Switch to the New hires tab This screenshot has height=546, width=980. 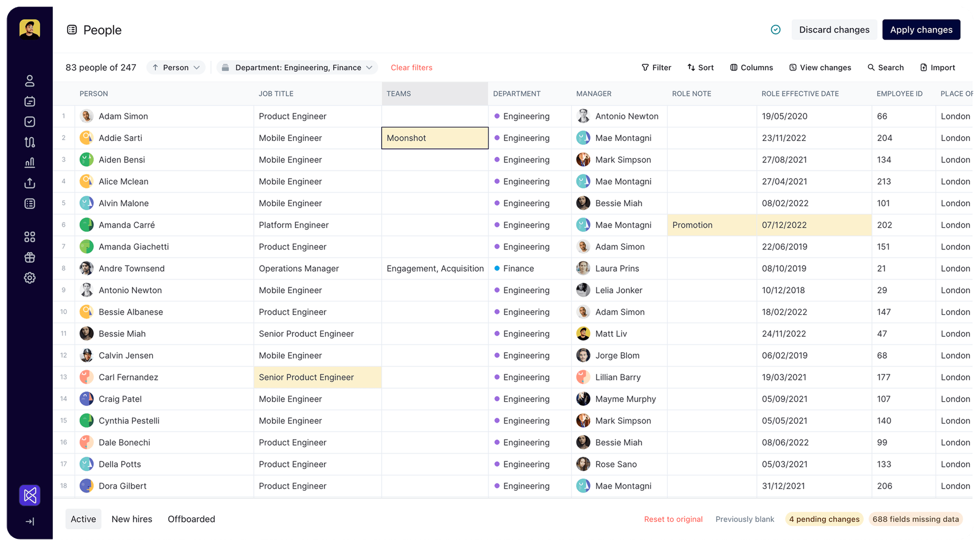(x=131, y=519)
